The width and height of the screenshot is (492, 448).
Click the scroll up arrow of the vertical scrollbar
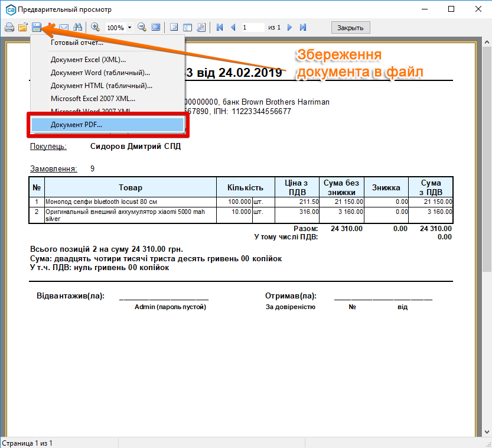point(487,42)
